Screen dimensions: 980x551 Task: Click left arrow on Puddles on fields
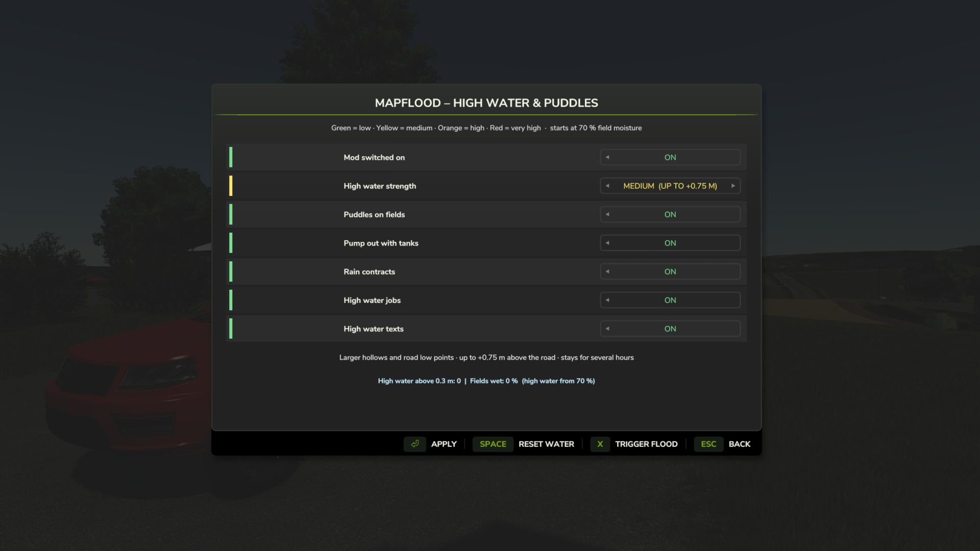607,214
